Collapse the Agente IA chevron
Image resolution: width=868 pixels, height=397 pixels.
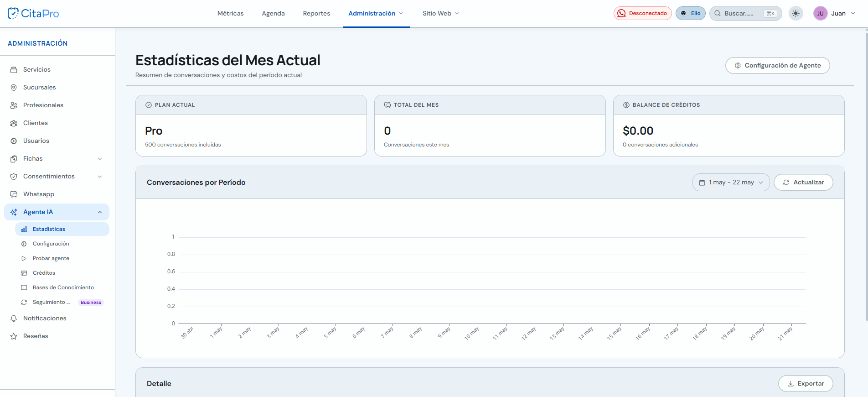100,212
